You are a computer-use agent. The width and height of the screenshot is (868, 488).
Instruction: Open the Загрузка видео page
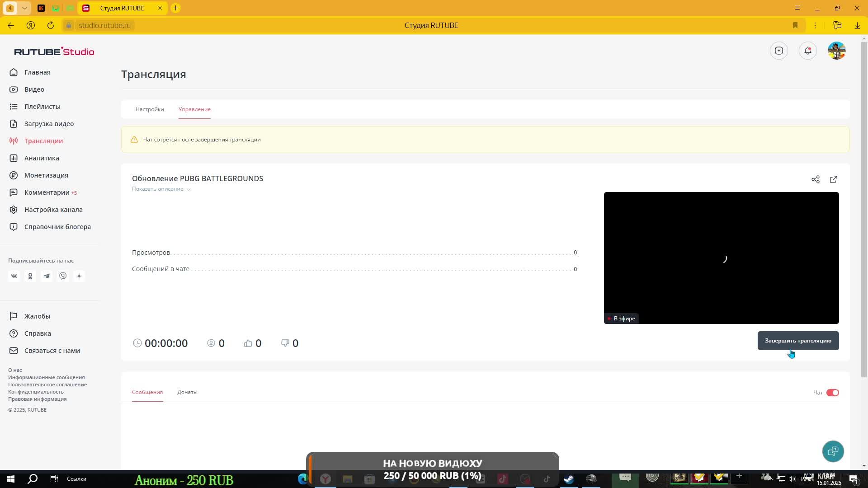point(49,124)
